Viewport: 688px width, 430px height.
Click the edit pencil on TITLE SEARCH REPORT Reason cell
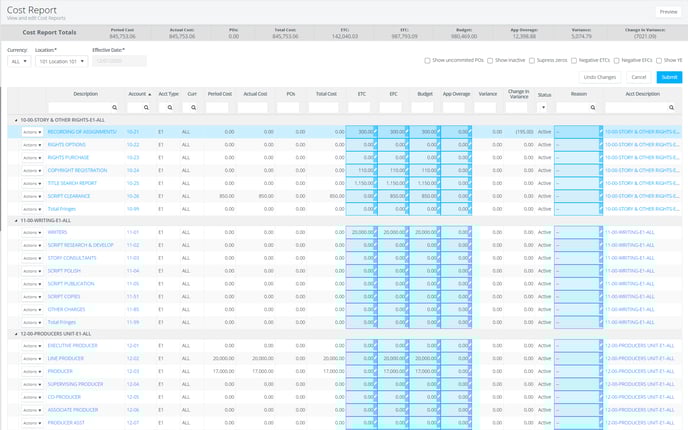tap(601, 182)
